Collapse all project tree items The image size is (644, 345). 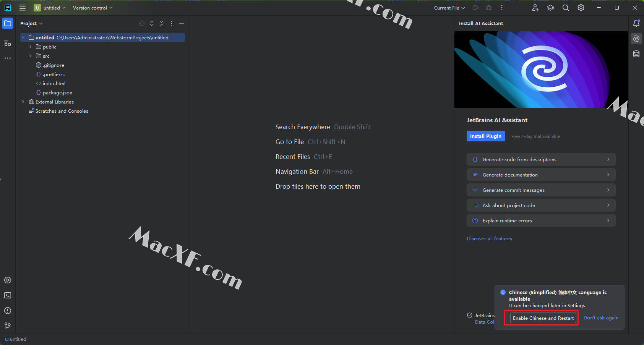[162, 23]
